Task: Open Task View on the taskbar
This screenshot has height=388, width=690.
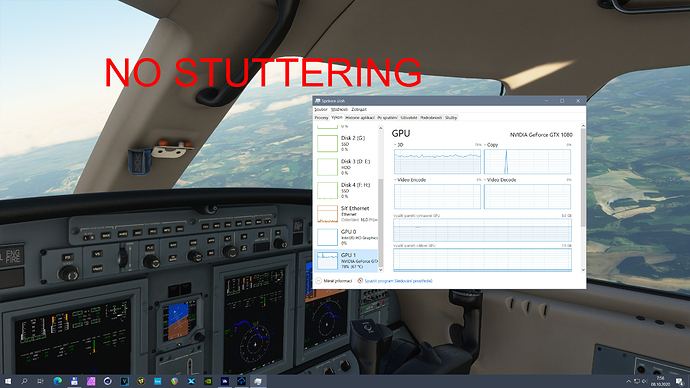Action: pyautogui.click(x=40, y=381)
